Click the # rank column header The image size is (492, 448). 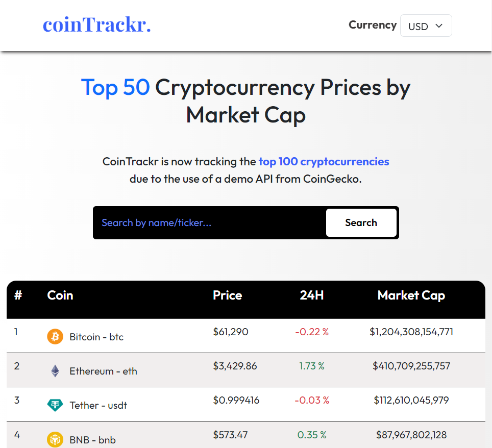point(18,295)
